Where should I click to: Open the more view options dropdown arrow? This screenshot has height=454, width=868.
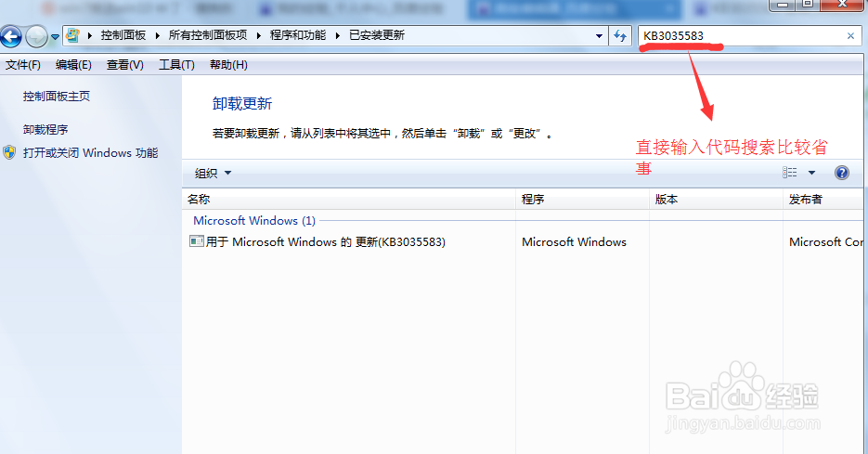pyautogui.click(x=811, y=173)
